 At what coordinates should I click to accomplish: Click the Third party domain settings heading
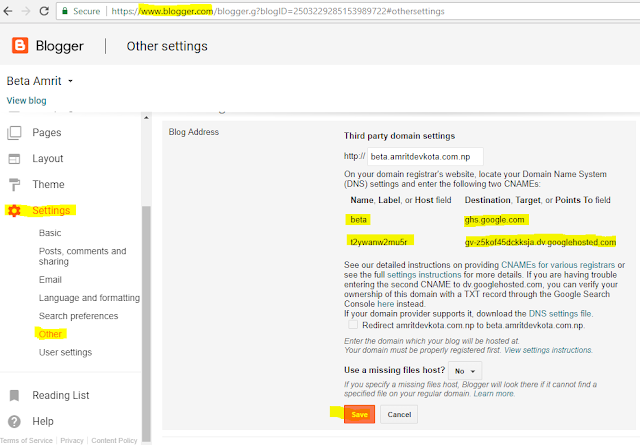tap(399, 136)
